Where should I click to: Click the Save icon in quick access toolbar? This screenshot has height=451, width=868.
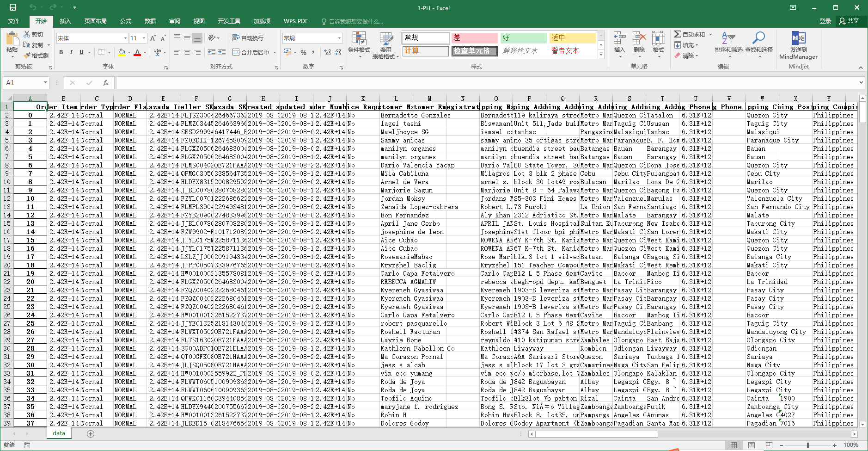click(12, 7)
